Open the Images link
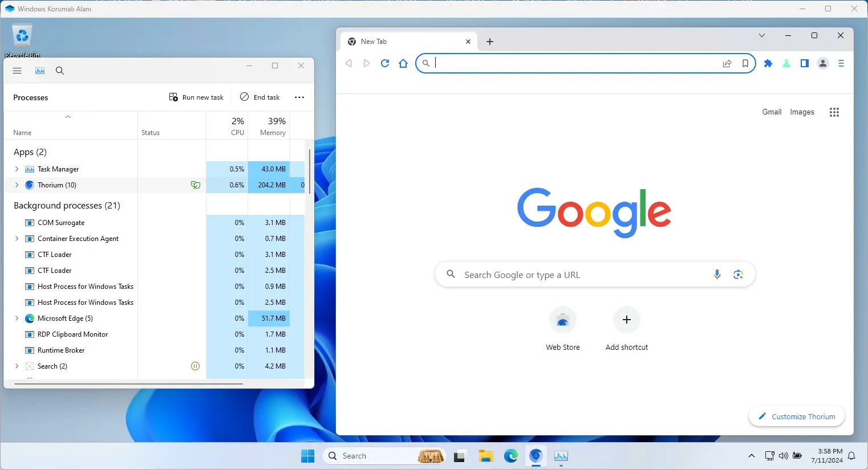 [x=802, y=112]
